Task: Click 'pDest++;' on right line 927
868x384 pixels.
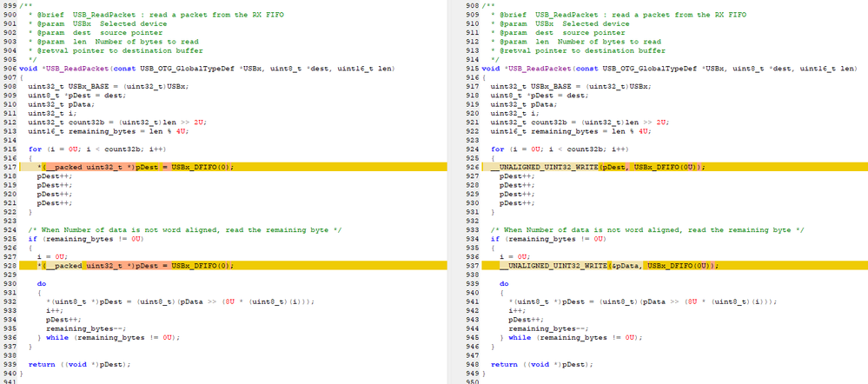Action: tap(518, 176)
